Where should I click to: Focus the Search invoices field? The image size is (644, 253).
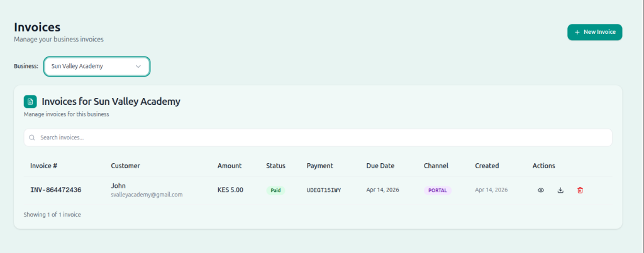[318, 137]
